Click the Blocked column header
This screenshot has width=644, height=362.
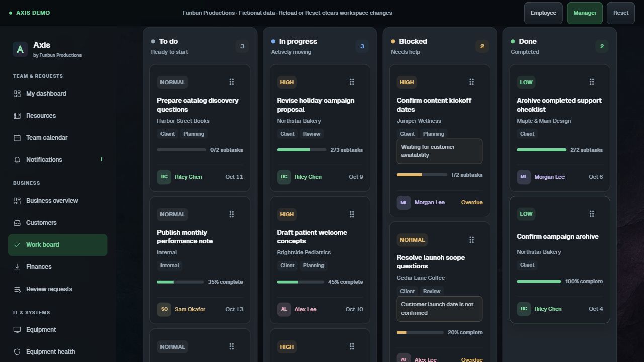coord(413,41)
